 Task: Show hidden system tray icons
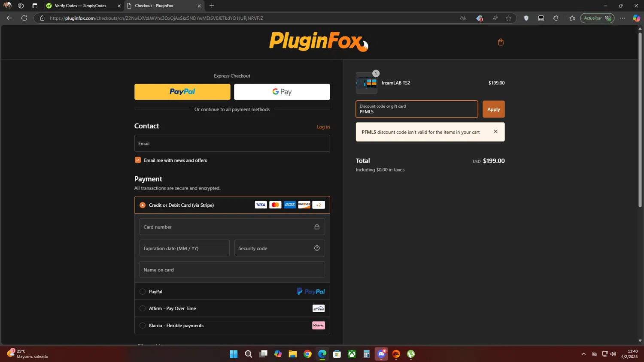click(583, 354)
